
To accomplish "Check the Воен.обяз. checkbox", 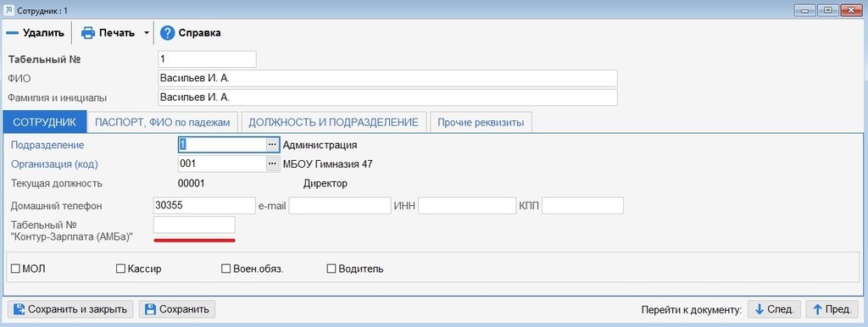I will click(x=225, y=269).
